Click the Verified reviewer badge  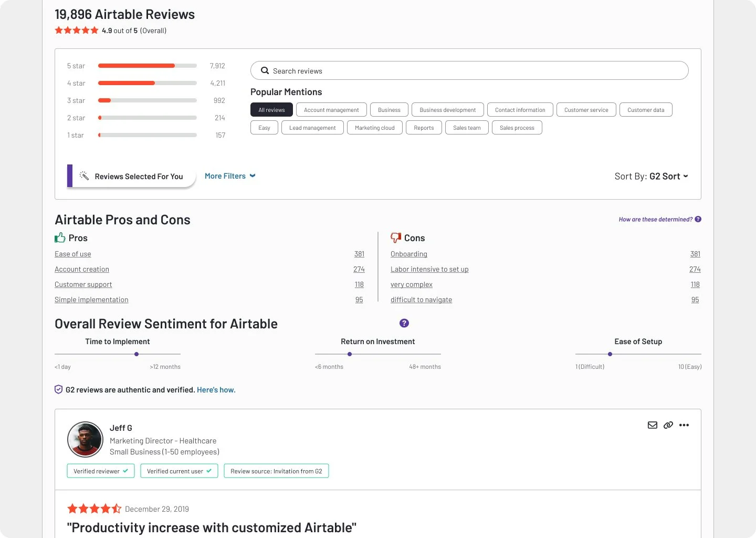101,471
